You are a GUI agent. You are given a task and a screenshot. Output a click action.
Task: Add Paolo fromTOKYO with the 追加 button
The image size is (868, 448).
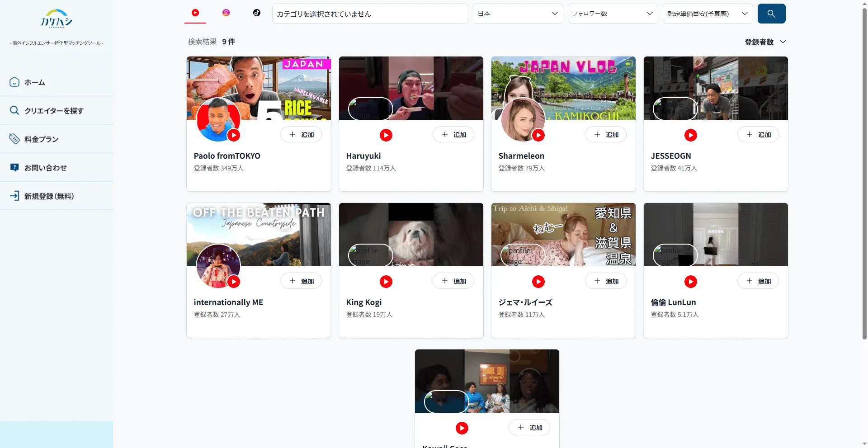[x=301, y=135]
